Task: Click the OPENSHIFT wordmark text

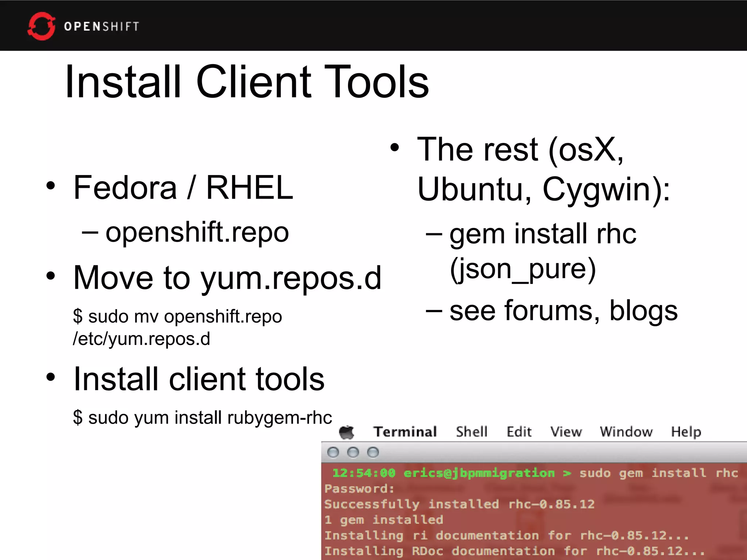Action: pos(102,27)
